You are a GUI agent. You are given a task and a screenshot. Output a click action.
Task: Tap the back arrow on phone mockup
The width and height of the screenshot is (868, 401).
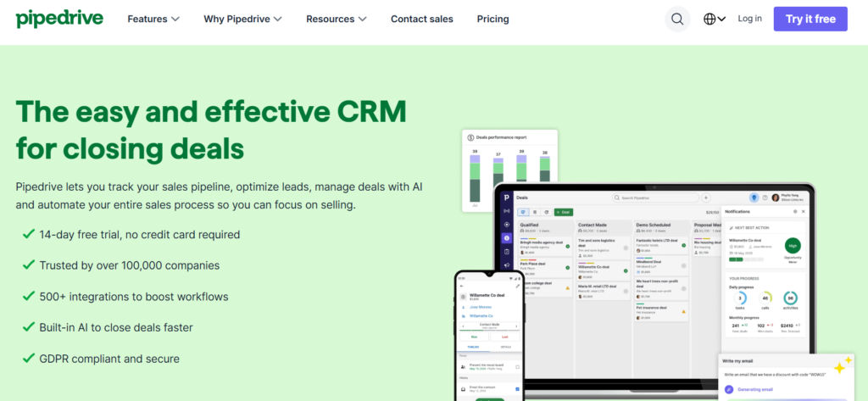(462, 286)
